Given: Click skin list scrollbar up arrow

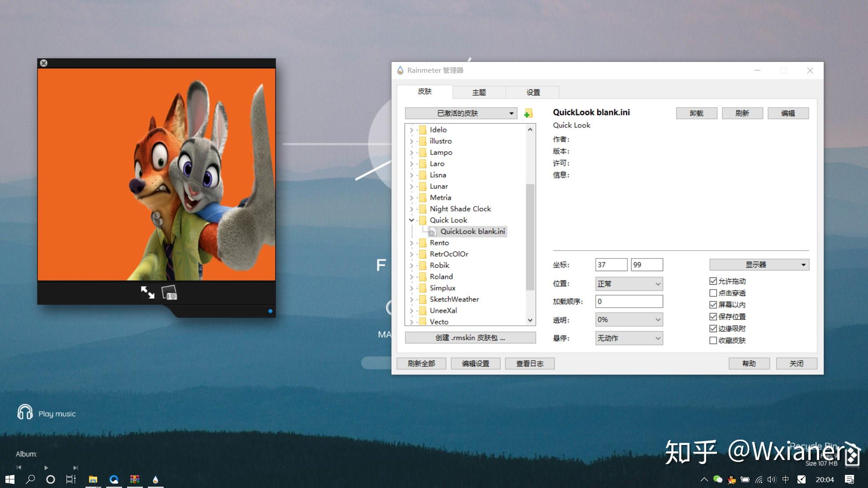Looking at the screenshot, I should 530,129.
